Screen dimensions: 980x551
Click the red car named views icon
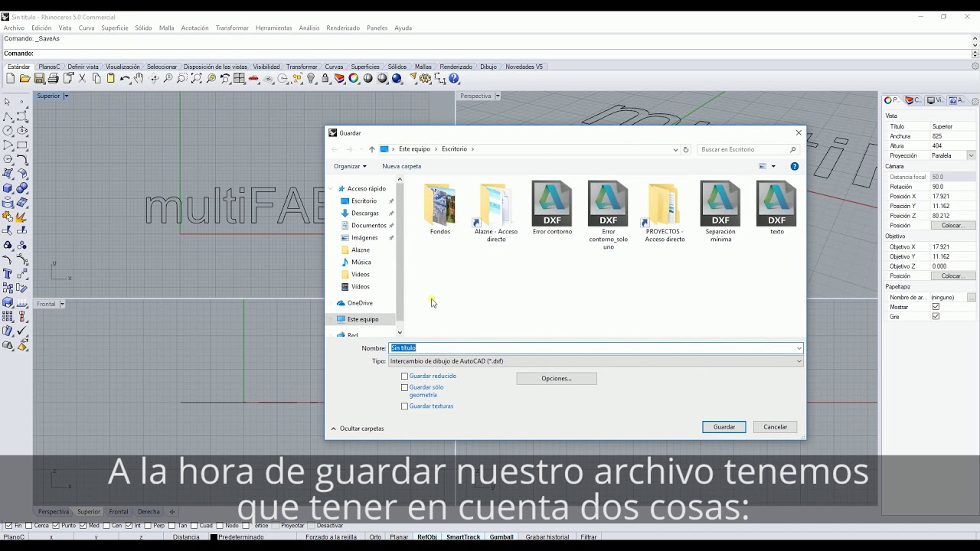pyautogui.click(x=253, y=78)
